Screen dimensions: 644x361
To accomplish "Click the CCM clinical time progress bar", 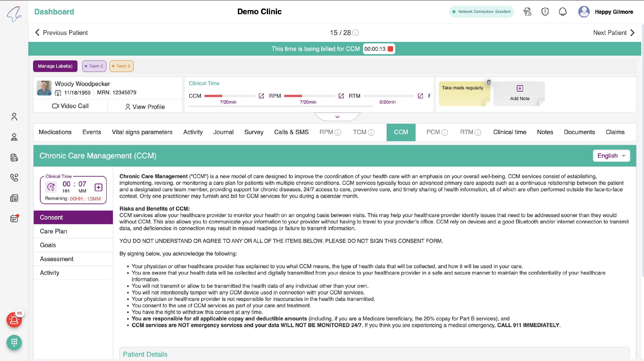I will coord(229,96).
